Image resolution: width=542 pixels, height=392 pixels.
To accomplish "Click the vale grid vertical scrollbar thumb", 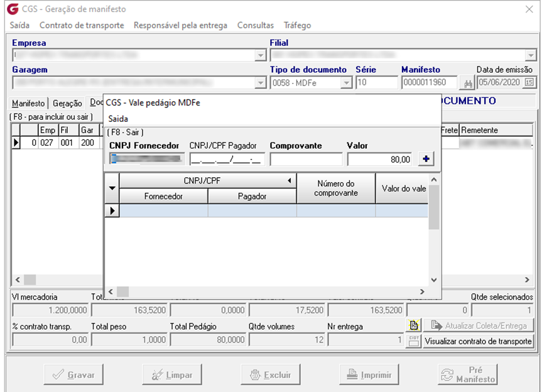I will click(434, 207).
